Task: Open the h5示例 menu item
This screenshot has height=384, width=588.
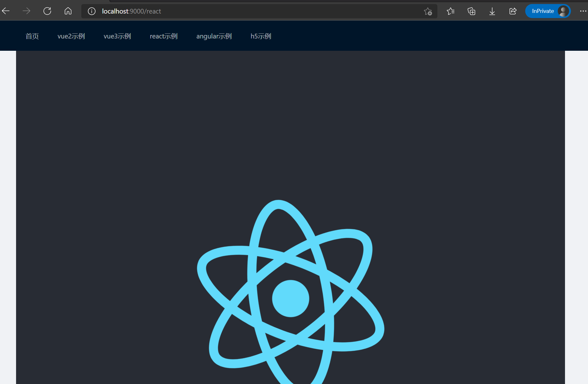Action: (261, 36)
